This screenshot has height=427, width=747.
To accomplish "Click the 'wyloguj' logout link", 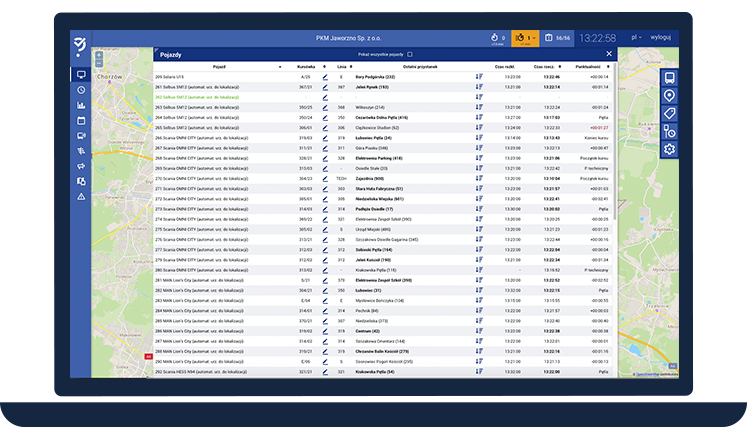I will (x=661, y=37).
